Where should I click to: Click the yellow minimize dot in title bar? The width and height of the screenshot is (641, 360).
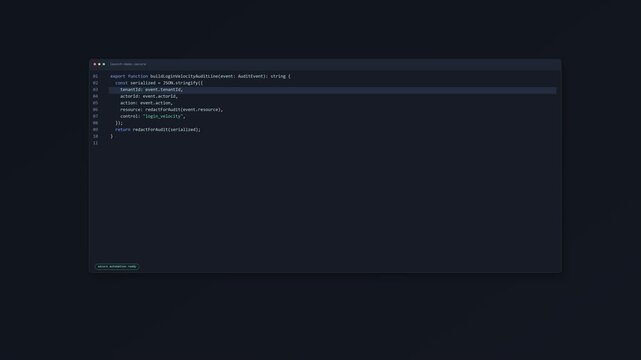pyautogui.click(x=99, y=64)
